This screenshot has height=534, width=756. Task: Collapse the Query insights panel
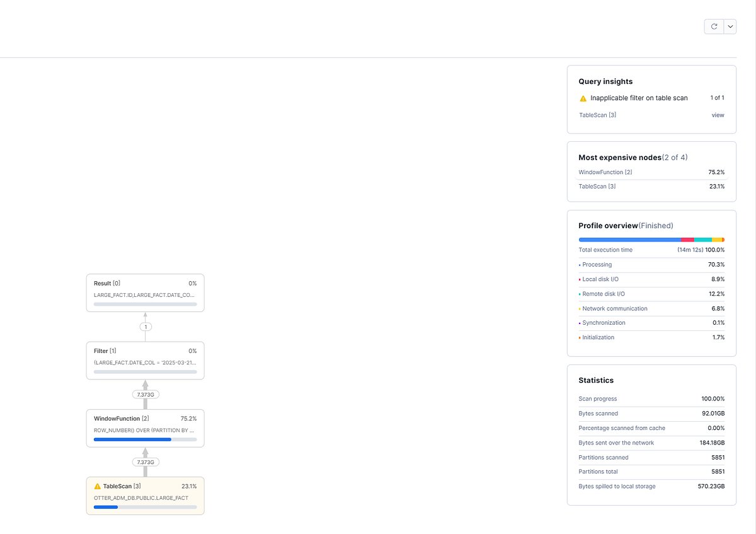[x=605, y=81]
